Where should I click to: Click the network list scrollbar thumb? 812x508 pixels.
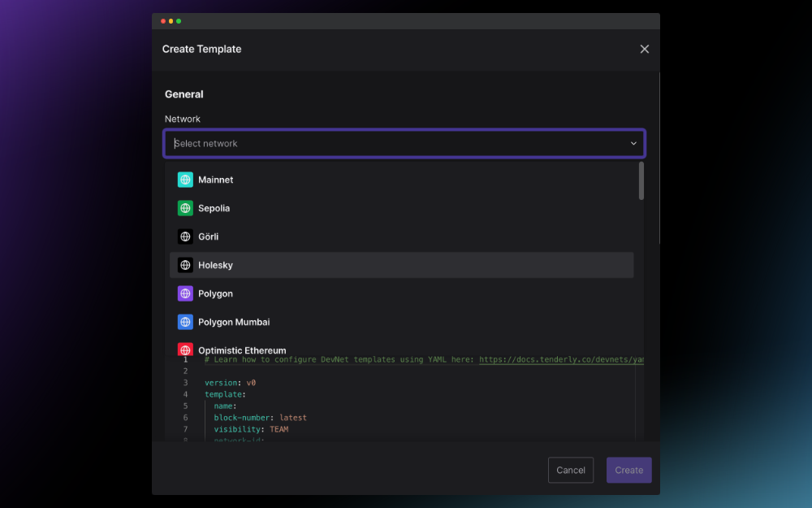coord(641,181)
